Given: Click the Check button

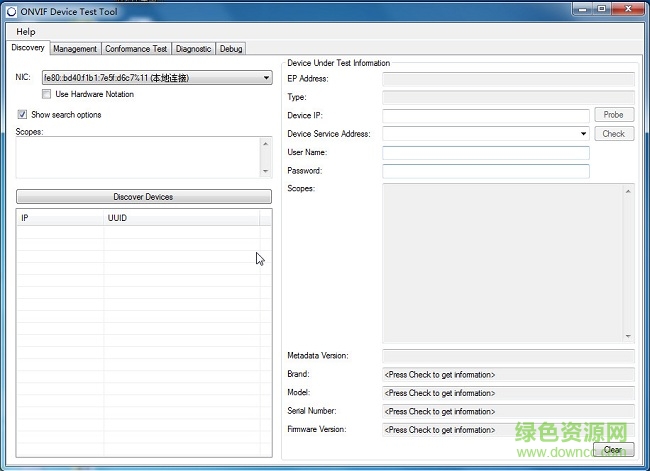Looking at the screenshot, I should tap(613, 134).
